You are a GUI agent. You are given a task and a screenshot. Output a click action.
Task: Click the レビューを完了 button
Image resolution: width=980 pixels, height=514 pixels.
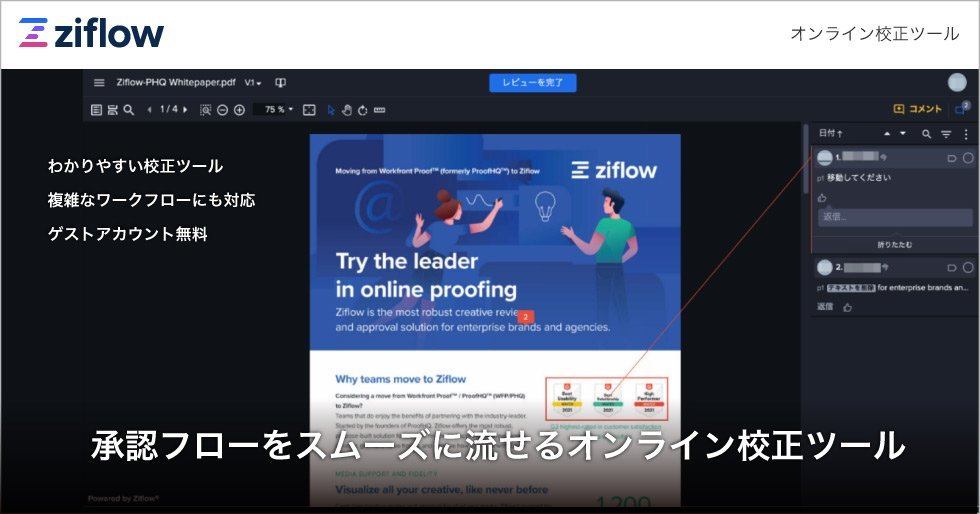pos(532,82)
